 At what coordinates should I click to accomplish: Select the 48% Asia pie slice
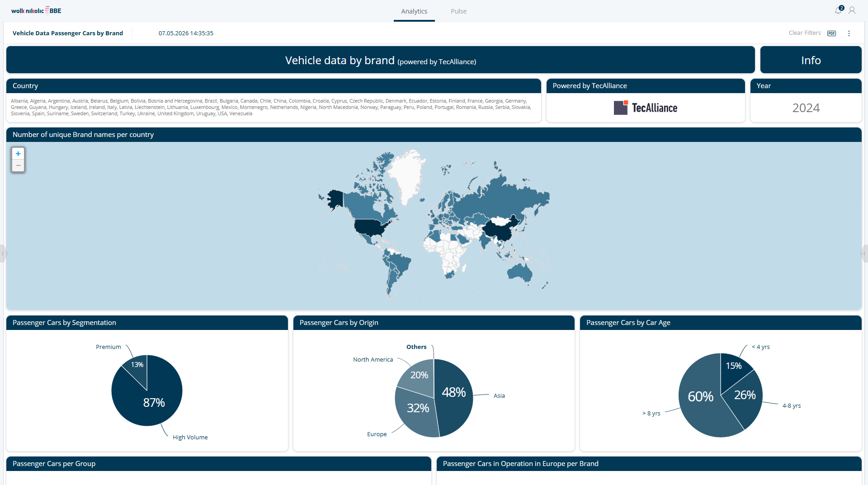coord(454,392)
